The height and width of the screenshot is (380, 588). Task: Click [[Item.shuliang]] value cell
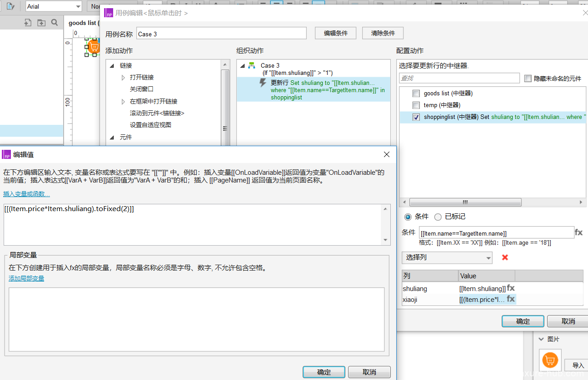click(x=482, y=288)
